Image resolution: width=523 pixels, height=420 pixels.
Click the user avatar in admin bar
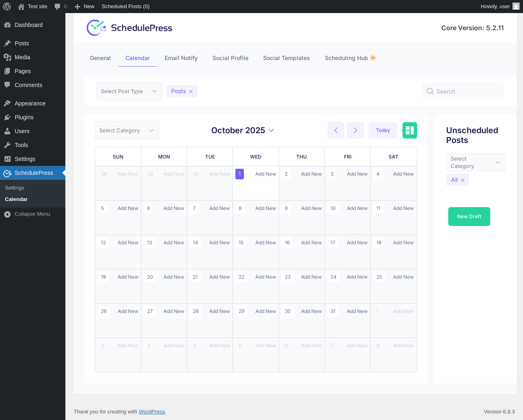[x=516, y=6]
